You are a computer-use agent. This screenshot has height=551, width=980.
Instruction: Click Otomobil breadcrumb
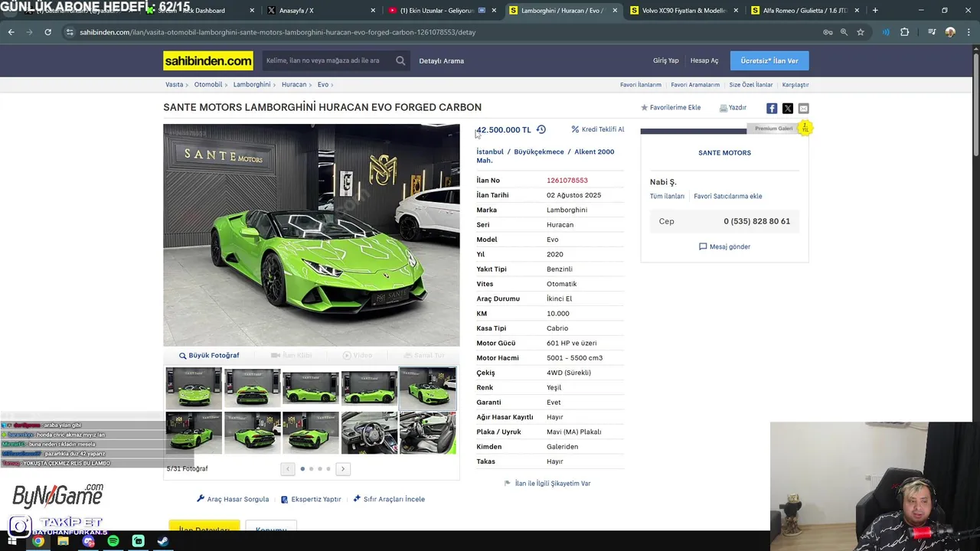(x=208, y=85)
